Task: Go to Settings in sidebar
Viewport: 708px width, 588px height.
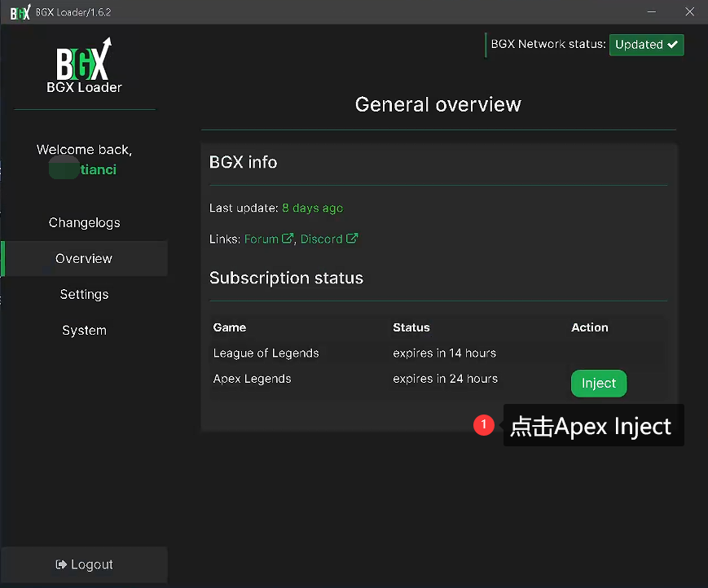Action: [85, 294]
